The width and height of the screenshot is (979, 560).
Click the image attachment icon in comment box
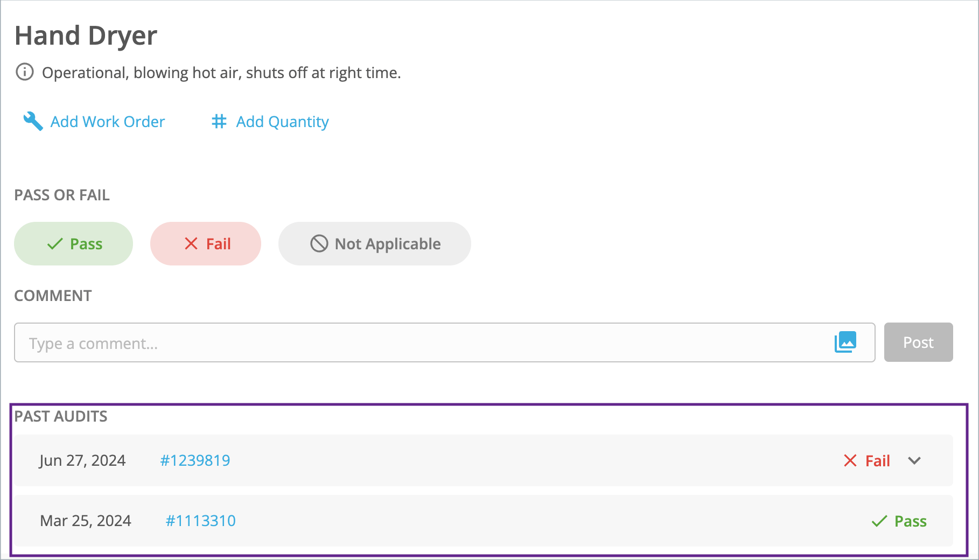click(x=845, y=342)
